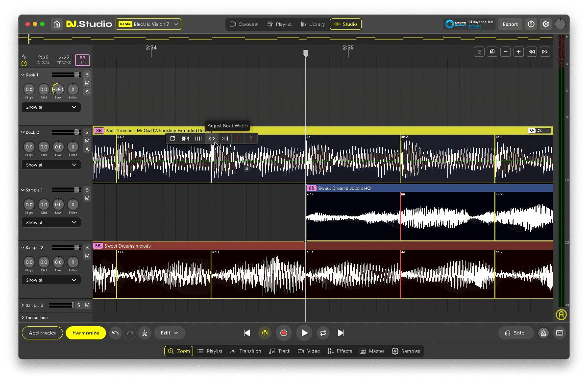Image resolution: width=588 pixels, height=381 pixels.
Task: Solo Deck 1 with S button
Action: [87, 74]
